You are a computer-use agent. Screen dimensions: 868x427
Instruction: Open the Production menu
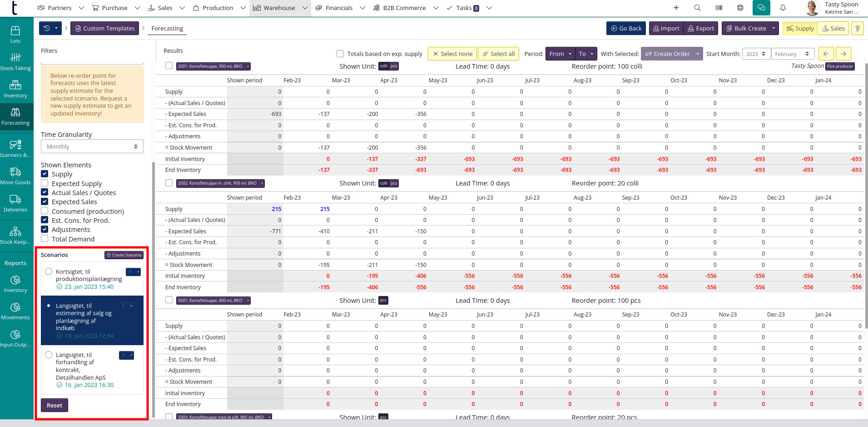click(218, 8)
